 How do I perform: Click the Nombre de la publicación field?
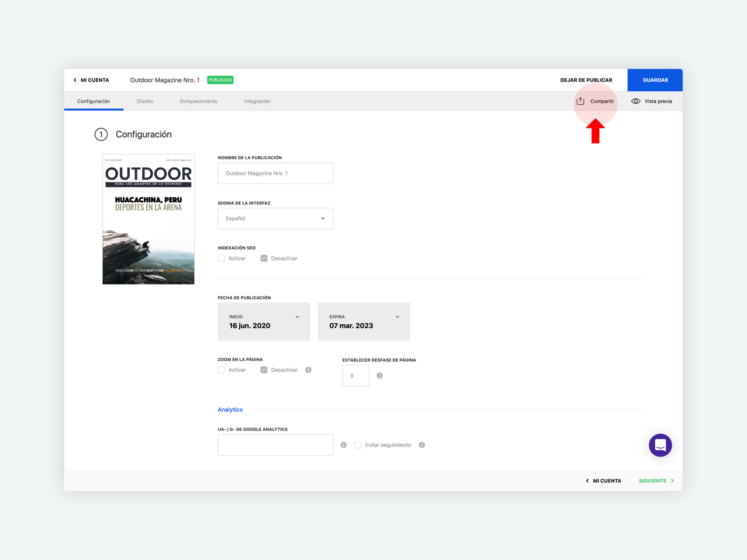click(275, 173)
